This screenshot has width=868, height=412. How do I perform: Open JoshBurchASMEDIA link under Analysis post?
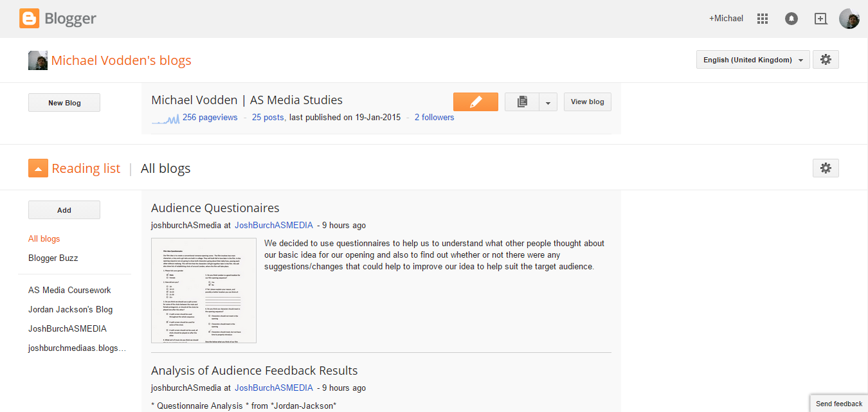[274, 388]
